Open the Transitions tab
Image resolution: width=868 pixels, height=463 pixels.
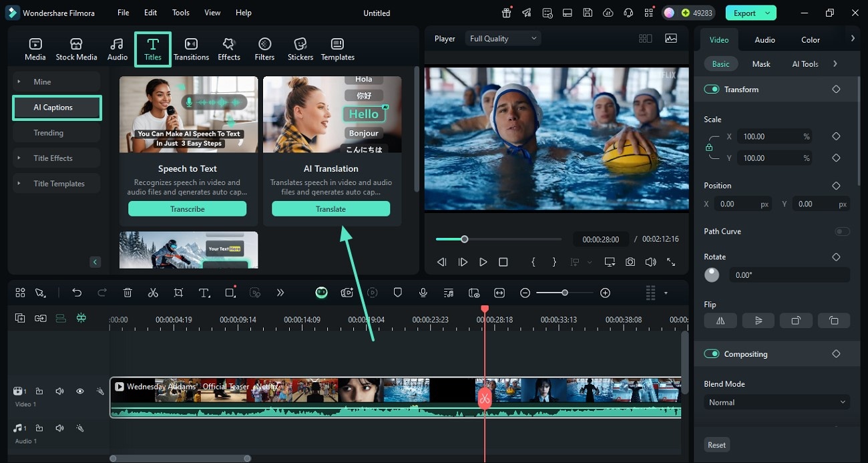(191, 49)
